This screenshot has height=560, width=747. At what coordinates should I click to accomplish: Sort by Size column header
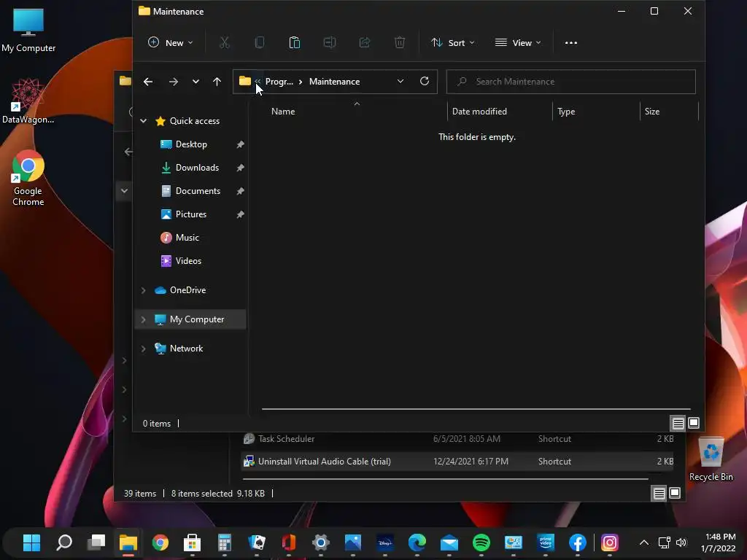[x=651, y=112]
